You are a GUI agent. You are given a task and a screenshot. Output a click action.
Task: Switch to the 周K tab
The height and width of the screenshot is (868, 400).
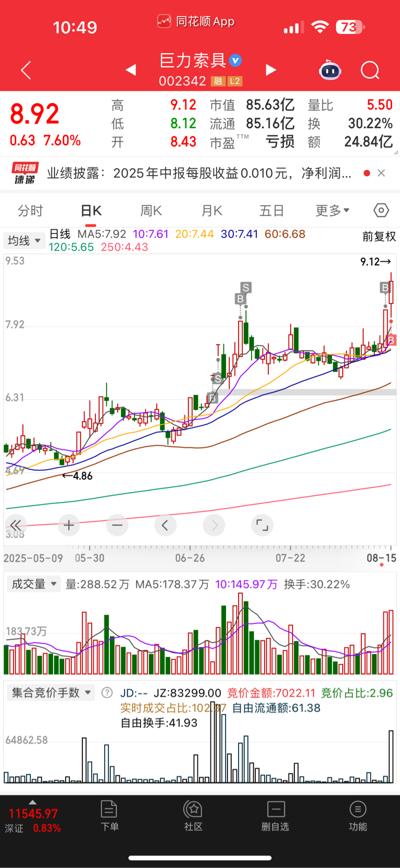[x=151, y=211]
